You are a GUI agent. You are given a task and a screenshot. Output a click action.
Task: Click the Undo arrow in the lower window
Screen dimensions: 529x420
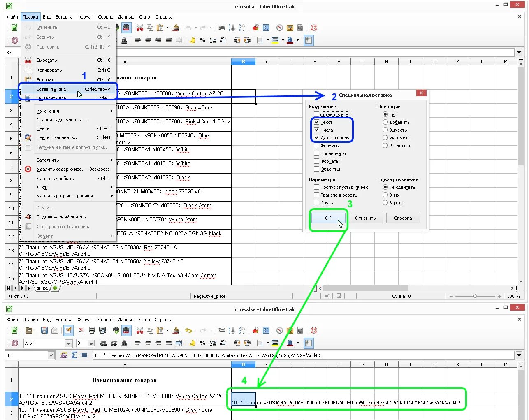[188, 330]
